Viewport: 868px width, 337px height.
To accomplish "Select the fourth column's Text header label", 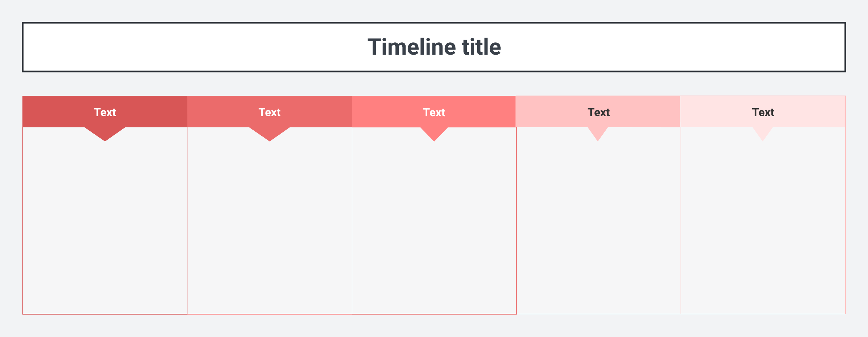I will pyautogui.click(x=598, y=112).
